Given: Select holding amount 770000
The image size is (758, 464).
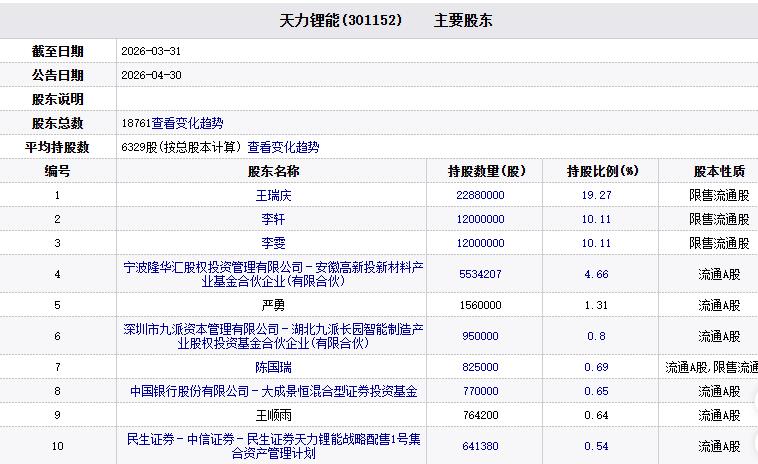Looking at the screenshot, I should [481, 391].
